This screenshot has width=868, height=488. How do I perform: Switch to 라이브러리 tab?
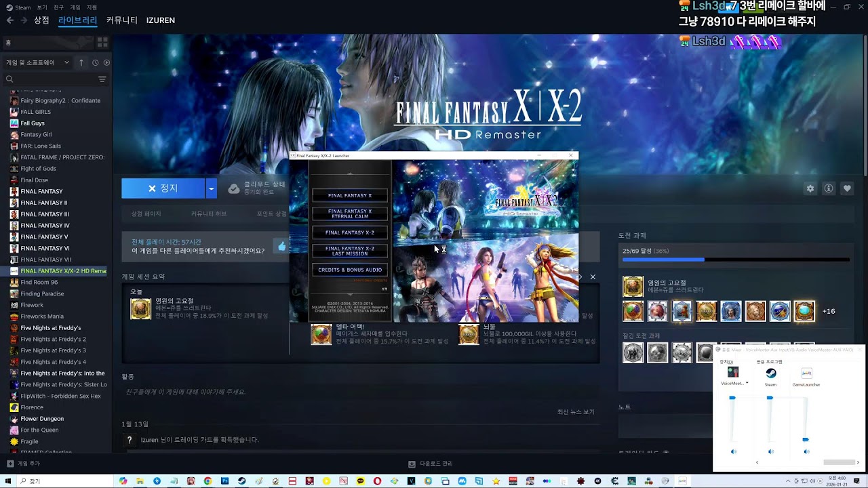click(x=77, y=20)
